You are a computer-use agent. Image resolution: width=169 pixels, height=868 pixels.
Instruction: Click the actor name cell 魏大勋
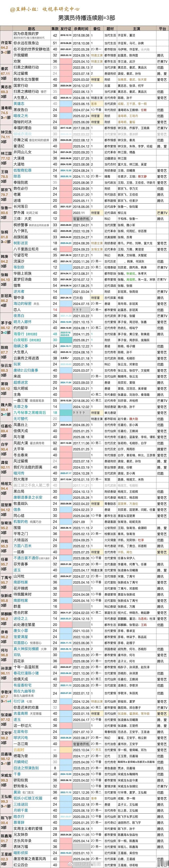(x=6, y=405)
